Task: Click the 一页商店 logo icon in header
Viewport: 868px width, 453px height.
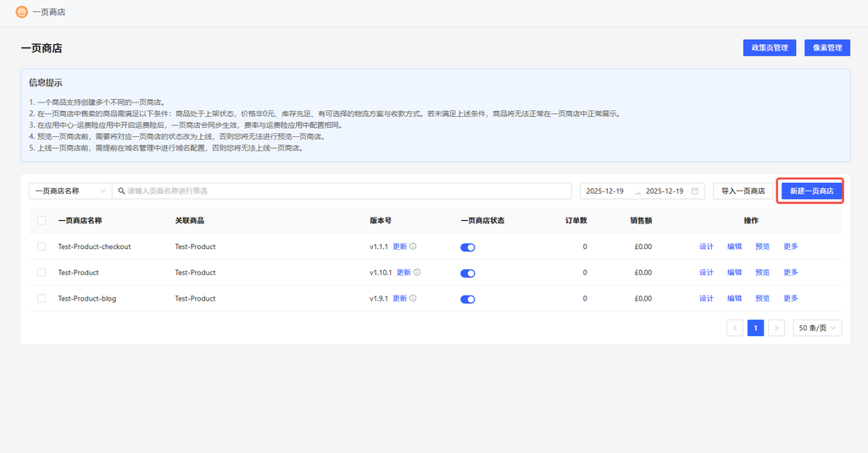Action: click(x=22, y=12)
